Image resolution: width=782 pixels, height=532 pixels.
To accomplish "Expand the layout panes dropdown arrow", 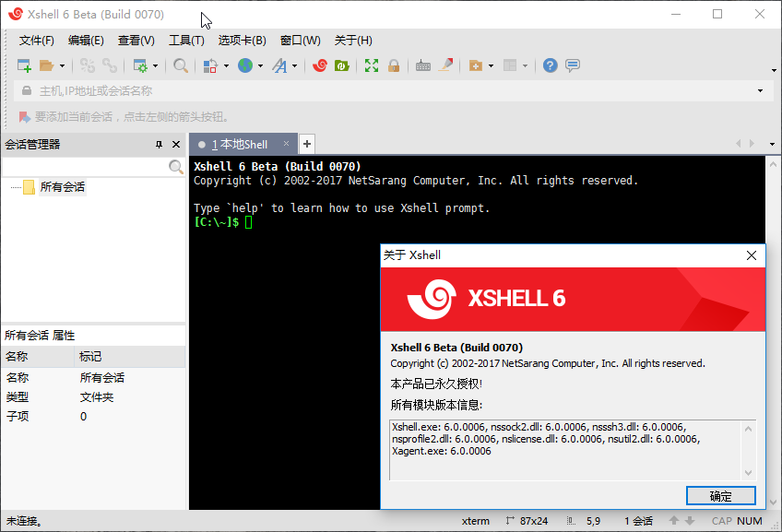I will pyautogui.click(x=525, y=65).
